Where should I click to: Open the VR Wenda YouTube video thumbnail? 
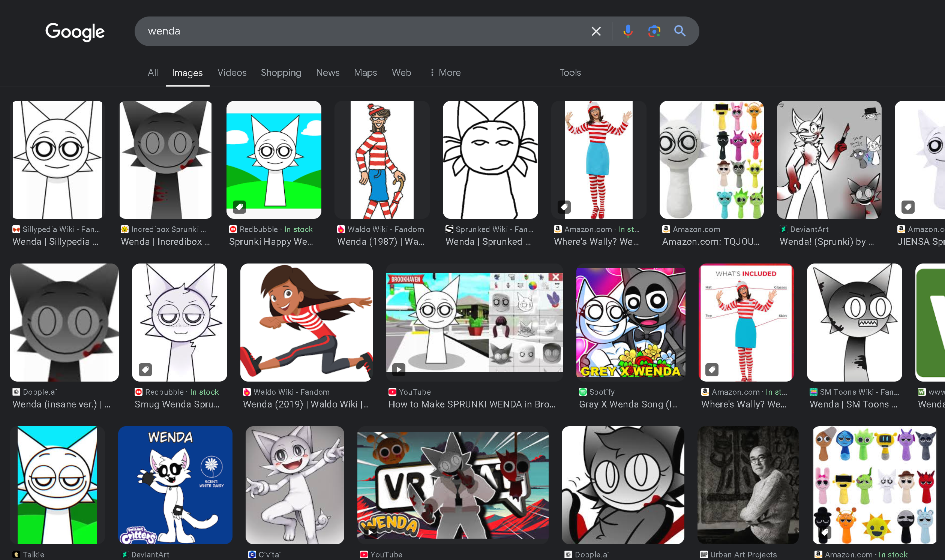[453, 485]
